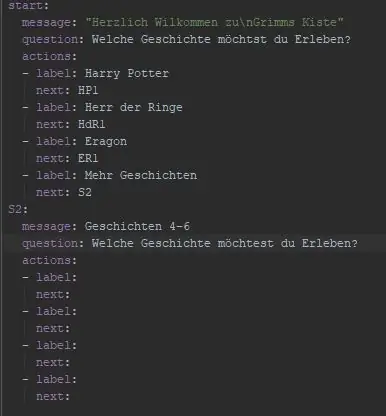The image size is (386, 416).
Task: Click the 'start:' key at top
Action: [28, 5]
